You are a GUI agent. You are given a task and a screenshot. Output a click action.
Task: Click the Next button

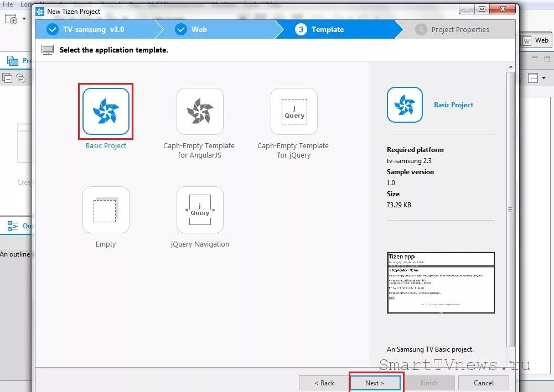(x=375, y=383)
